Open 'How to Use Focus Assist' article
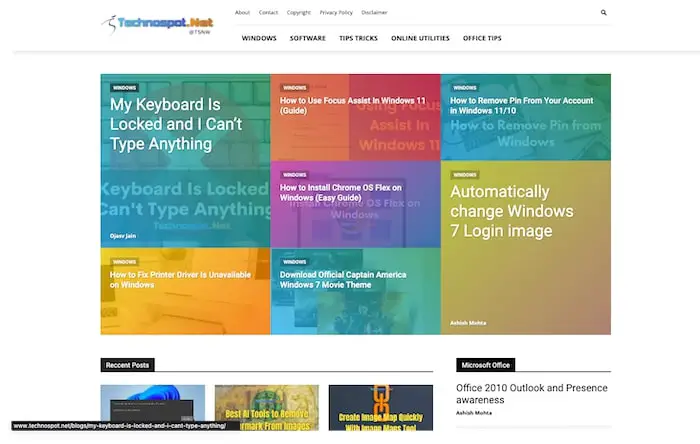 (x=353, y=106)
